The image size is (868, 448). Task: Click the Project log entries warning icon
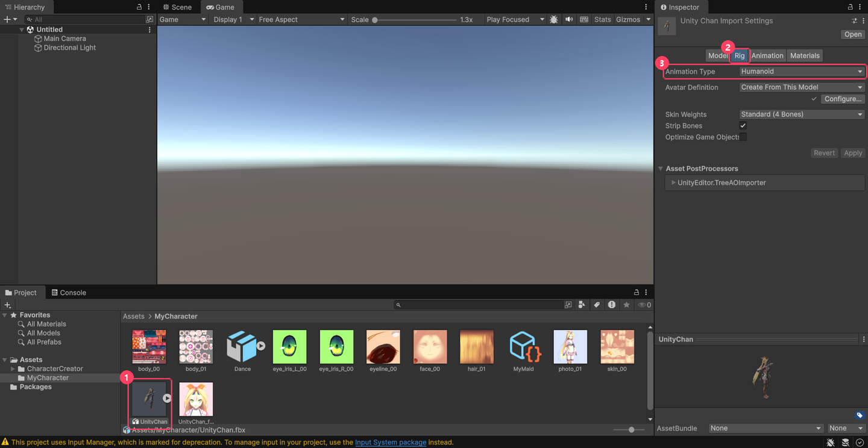(612, 305)
